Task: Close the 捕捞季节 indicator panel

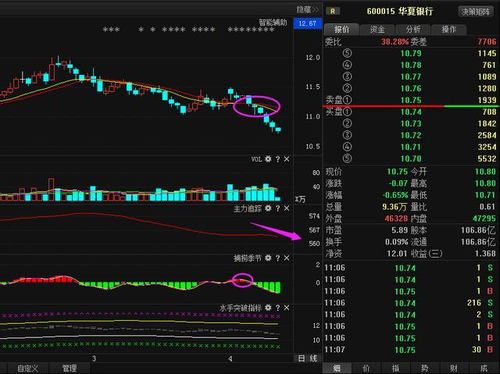Action: pyautogui.click(x=287, y=258)
